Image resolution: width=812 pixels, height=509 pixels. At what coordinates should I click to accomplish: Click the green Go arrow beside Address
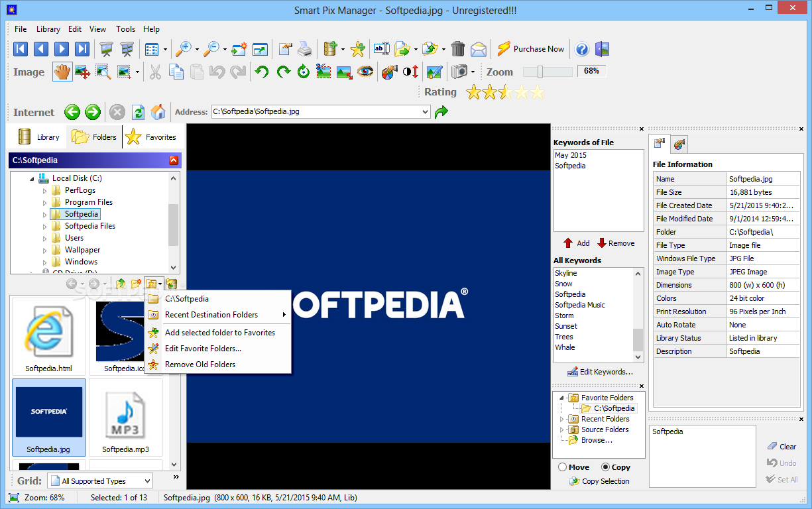point(441,112)
